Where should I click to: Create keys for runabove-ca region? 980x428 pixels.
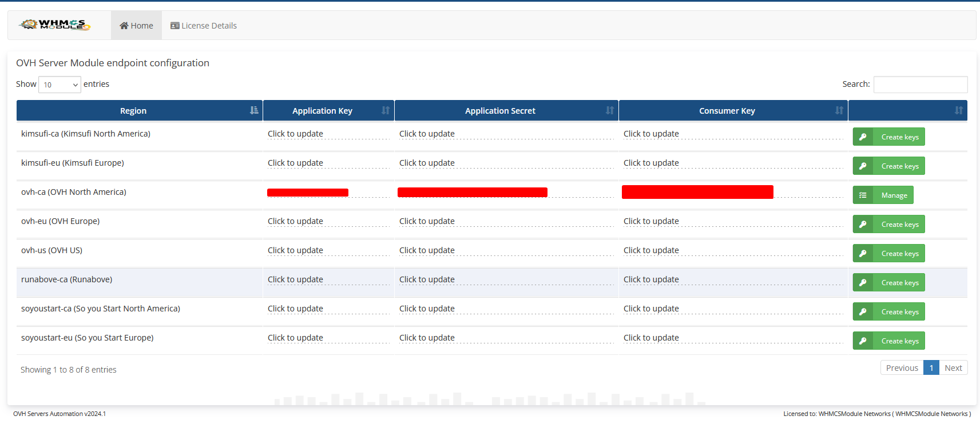pyautogui.click(x=889, y=282)
